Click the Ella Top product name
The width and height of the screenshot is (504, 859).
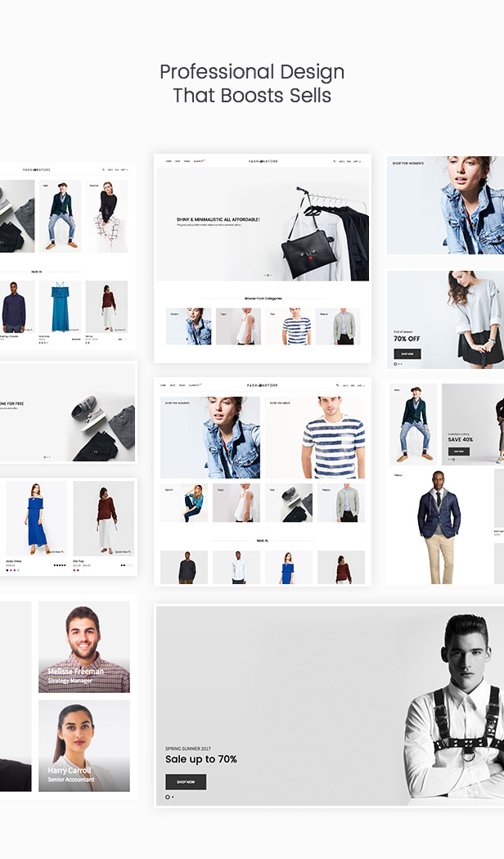[79, 561]
